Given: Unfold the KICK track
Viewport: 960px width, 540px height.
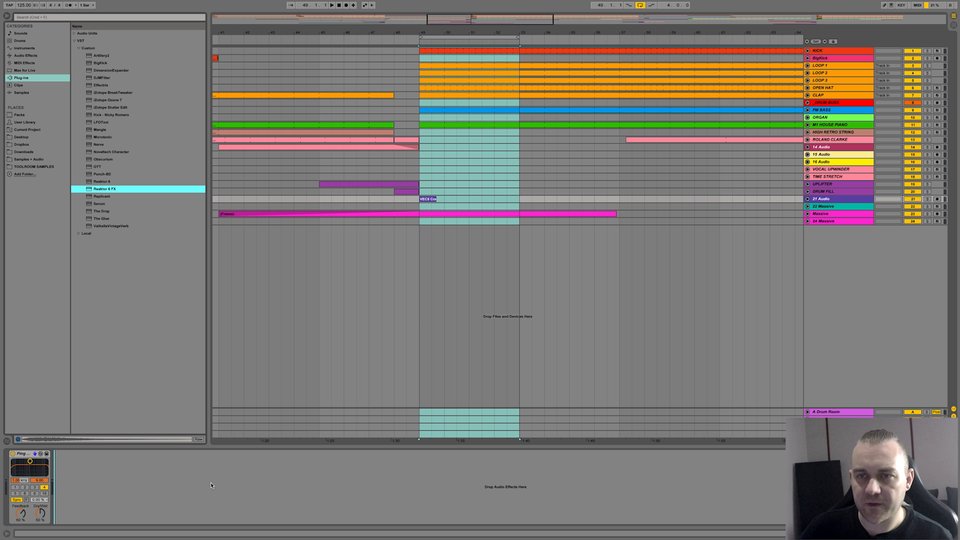Looking at the screenshot, I should click(808, 51).
